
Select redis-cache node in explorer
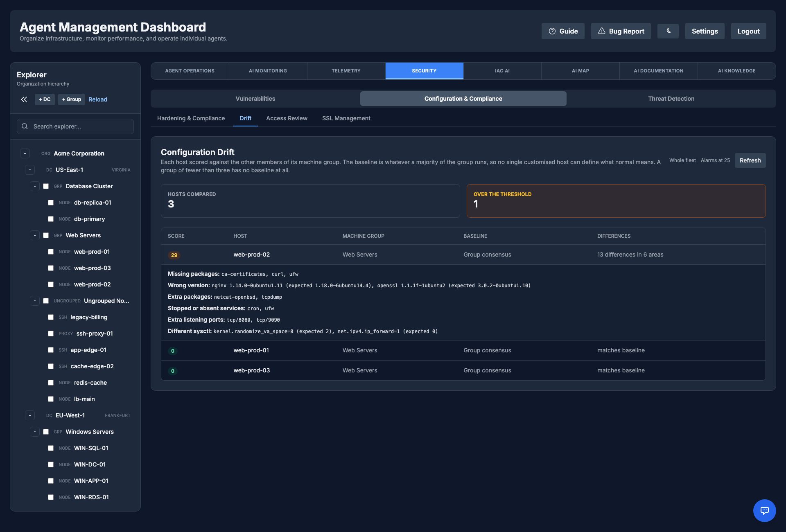(90, 383)
